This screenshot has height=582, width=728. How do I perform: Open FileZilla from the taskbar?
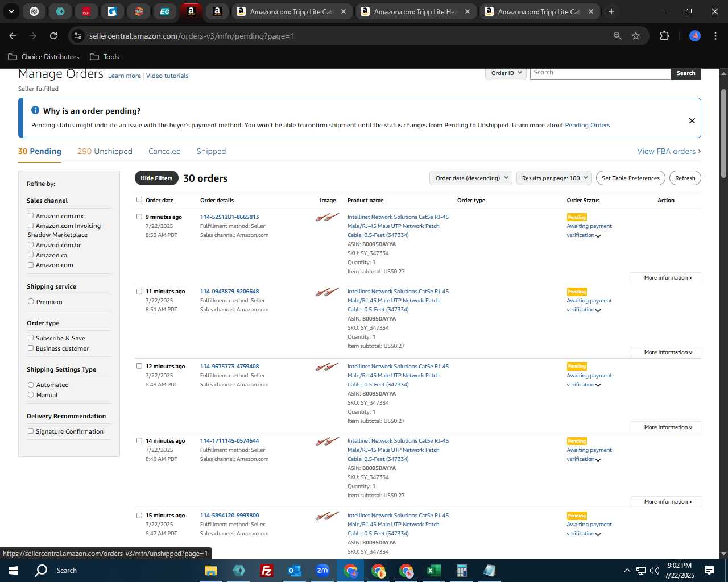pyautogui.click(x=266, y=571)
